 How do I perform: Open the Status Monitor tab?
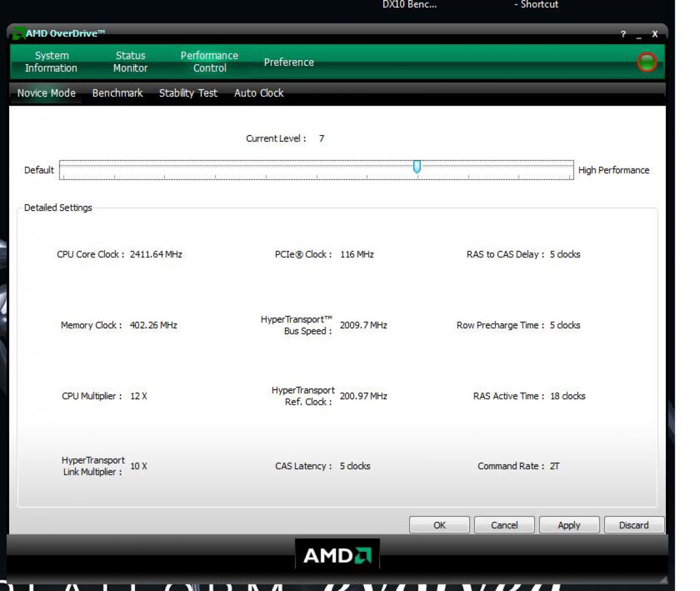tap(130, 62)
